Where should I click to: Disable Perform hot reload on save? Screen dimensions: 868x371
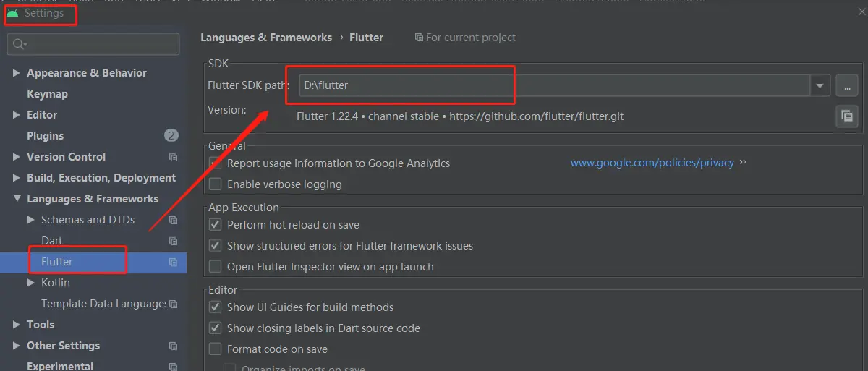215,225
